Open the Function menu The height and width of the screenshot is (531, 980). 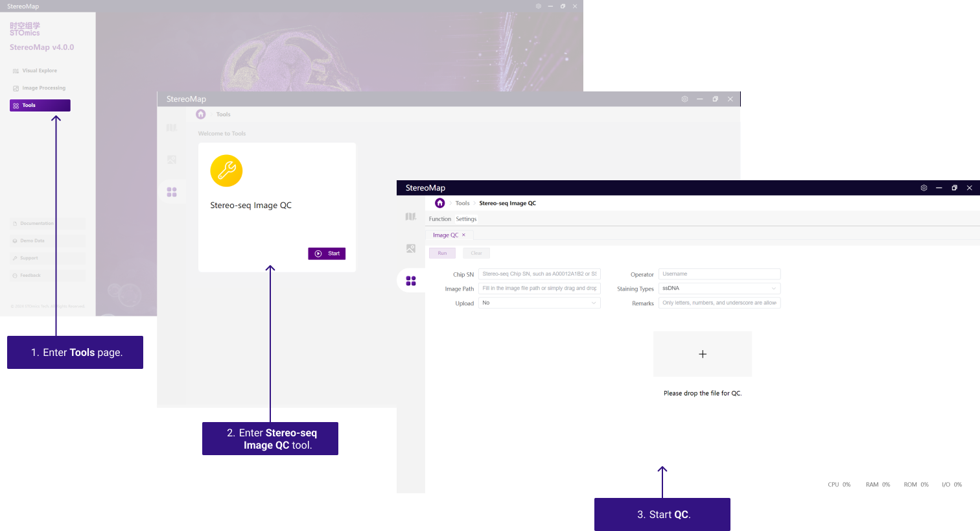pos(440,219)
